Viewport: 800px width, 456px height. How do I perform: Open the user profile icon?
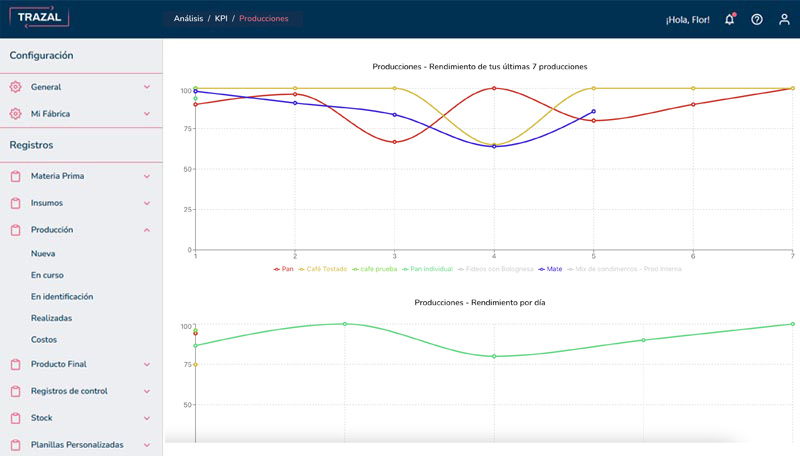pos(784,19)
